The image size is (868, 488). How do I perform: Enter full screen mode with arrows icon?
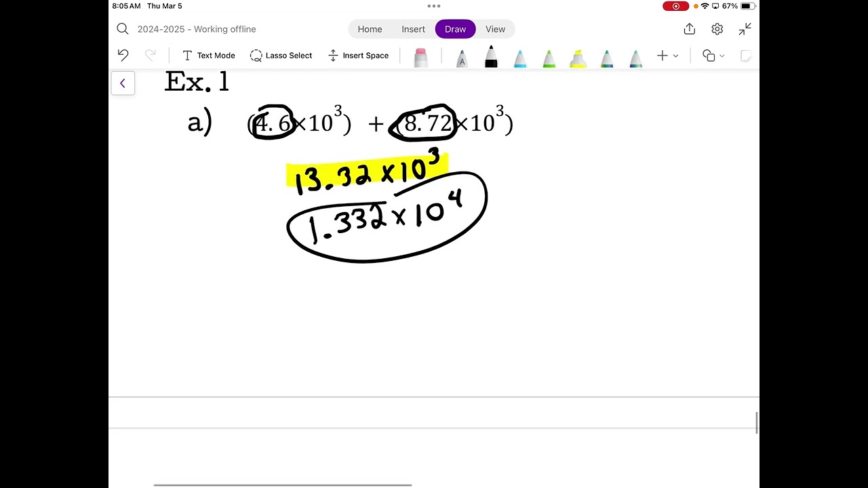(x=745, y=28)
